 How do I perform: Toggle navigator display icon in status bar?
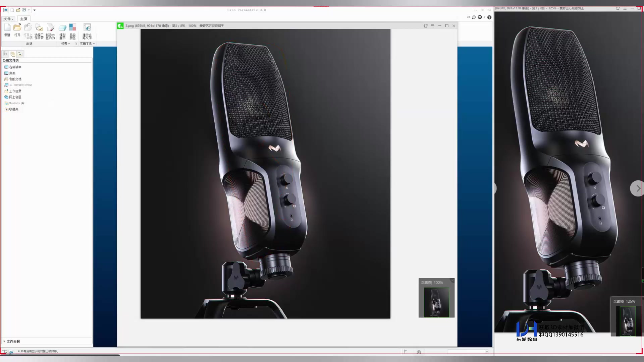(5, 352)
